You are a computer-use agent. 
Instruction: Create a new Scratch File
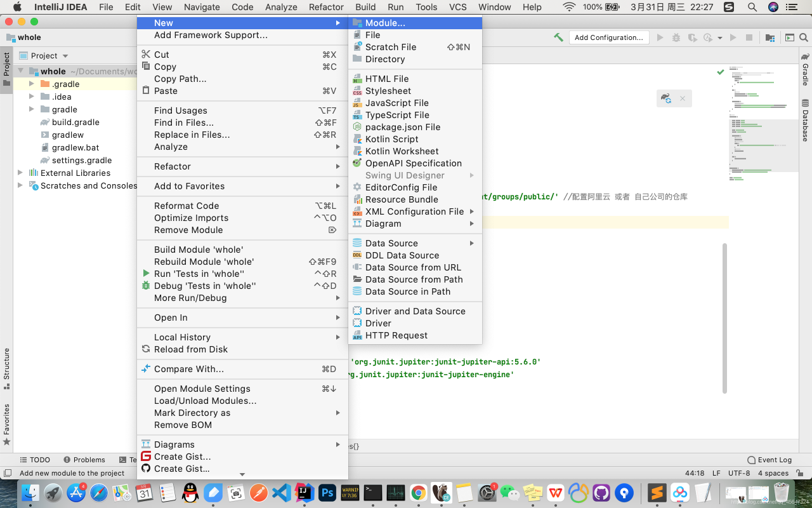[416, 47]
